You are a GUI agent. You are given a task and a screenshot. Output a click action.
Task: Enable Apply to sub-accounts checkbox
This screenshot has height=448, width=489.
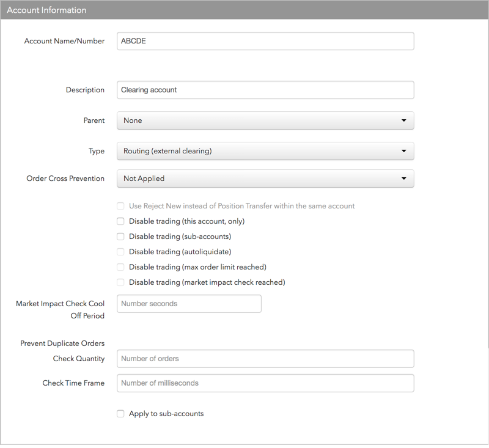pyautogui.click(x=120, y=414)
